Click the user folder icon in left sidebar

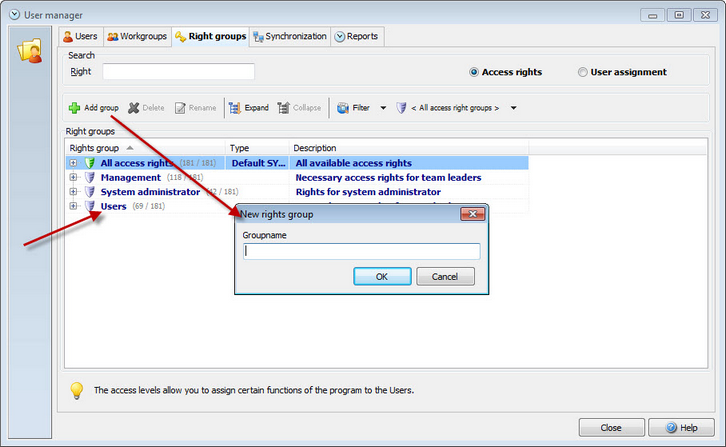[x=30, y=50]
